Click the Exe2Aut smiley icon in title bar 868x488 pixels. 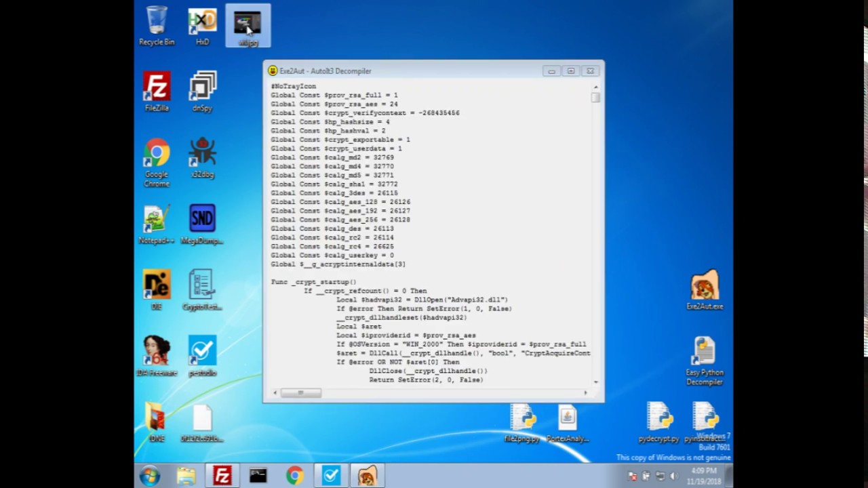[273, 70]
